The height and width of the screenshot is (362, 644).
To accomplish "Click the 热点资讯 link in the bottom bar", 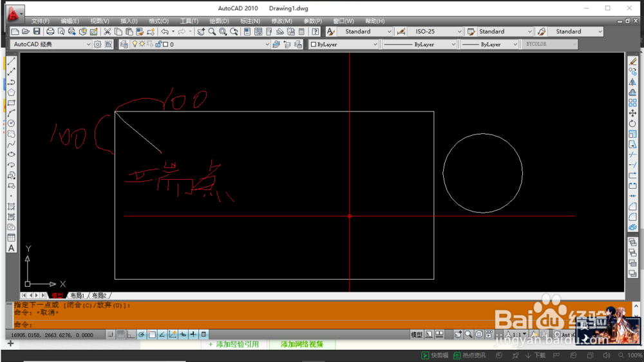I will (469, 355).
